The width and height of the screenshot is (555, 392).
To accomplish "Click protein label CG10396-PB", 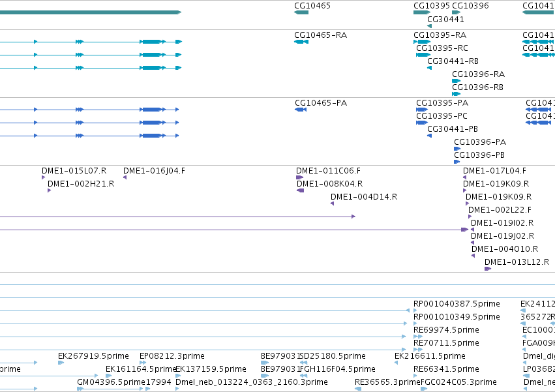I will click(479, 155).
